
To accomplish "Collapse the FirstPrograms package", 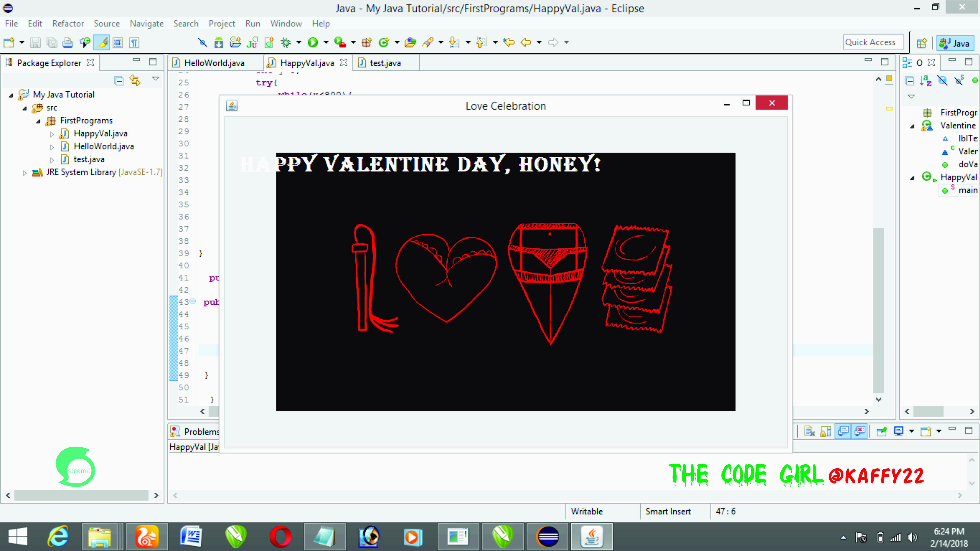I will pos(38,121).
